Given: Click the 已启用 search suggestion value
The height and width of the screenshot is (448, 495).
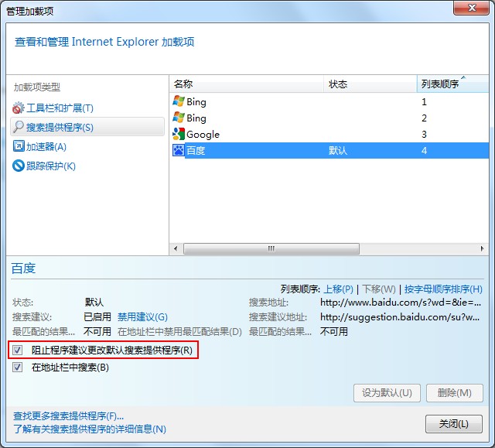Looking at the screenshot, I should click(x=97, y=317).
